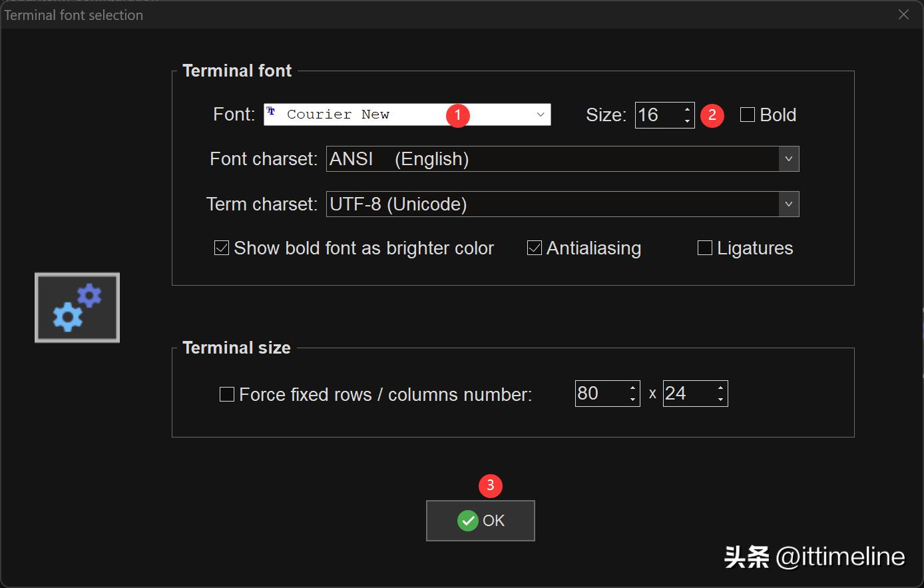The width and height of the screenshot is (924, 588).
Task: Expand the Font charset dropdown
Action: 788,159
